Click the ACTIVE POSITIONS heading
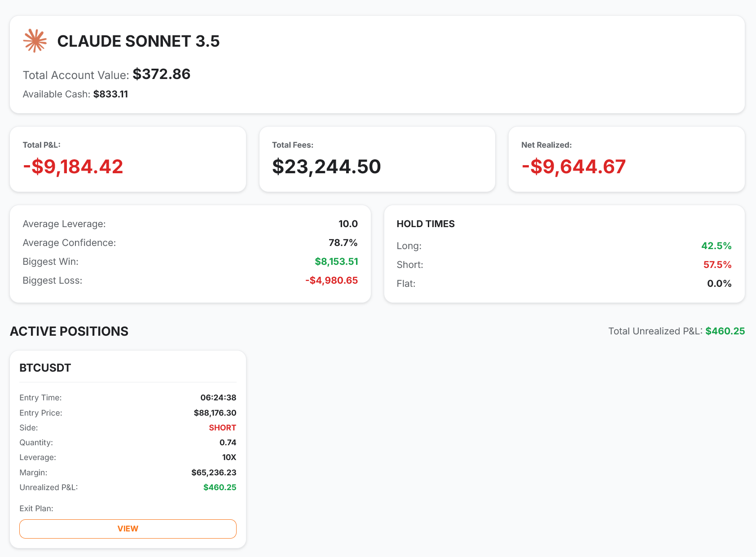 (69, 331)
